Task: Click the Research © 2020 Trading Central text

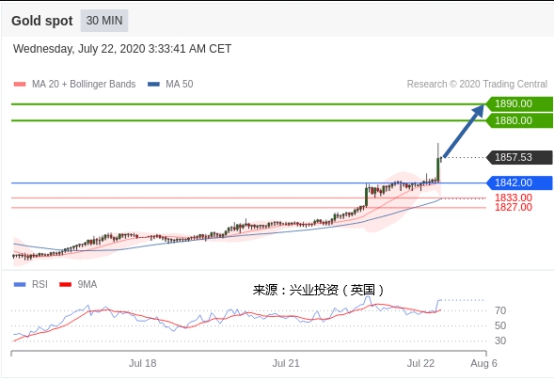Action: (x=477, y=84)
